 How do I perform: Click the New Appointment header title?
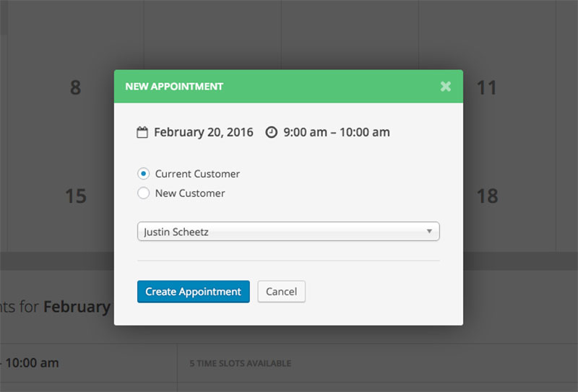174,87
